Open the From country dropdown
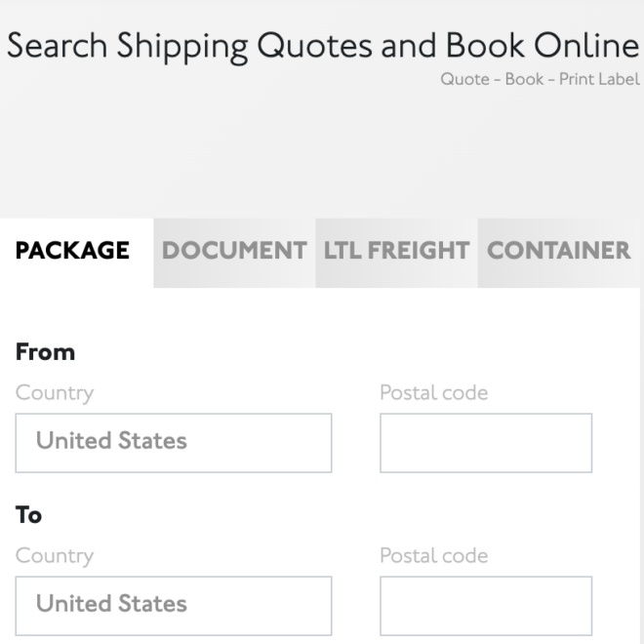The width and height of the screenshot is (644, 644). pos(174,442)
